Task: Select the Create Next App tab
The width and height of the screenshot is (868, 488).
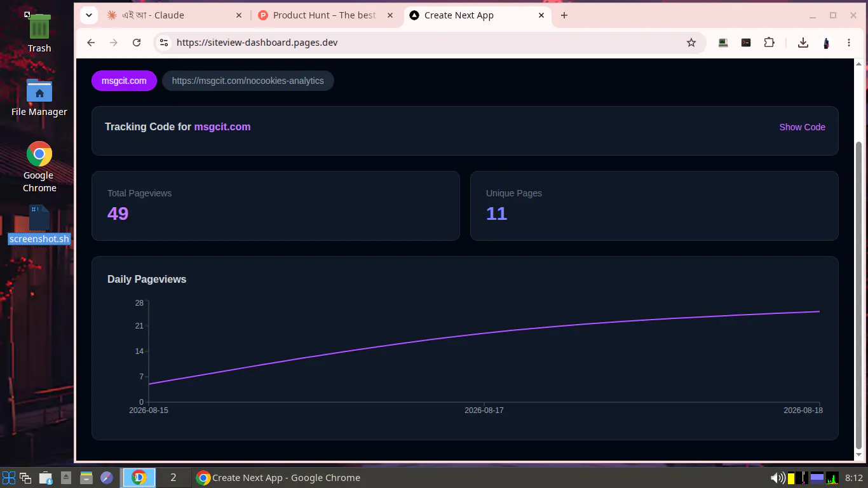Action: point(478,15)
